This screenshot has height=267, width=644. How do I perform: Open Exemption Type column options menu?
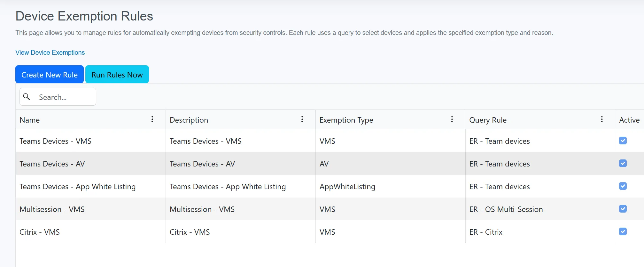pos(452,119)
